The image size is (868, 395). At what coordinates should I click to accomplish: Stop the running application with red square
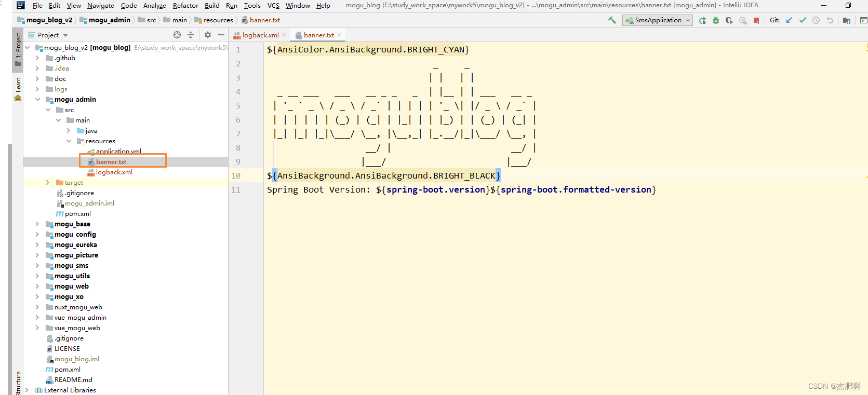756,20
